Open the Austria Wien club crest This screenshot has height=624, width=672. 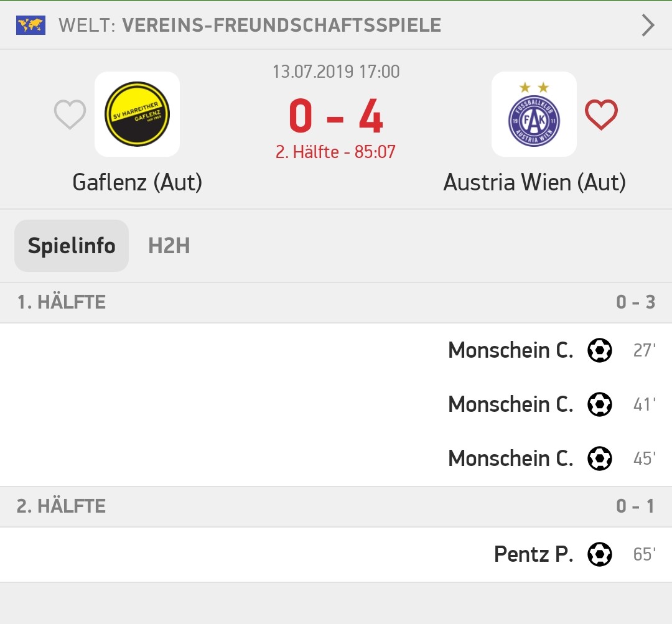(534, 114)
